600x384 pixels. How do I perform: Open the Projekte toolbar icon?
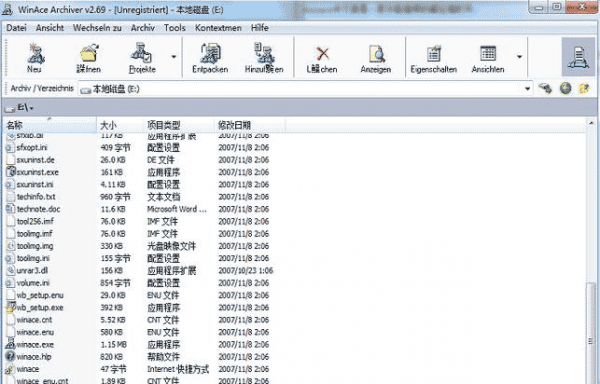click(x=142, y=58)
